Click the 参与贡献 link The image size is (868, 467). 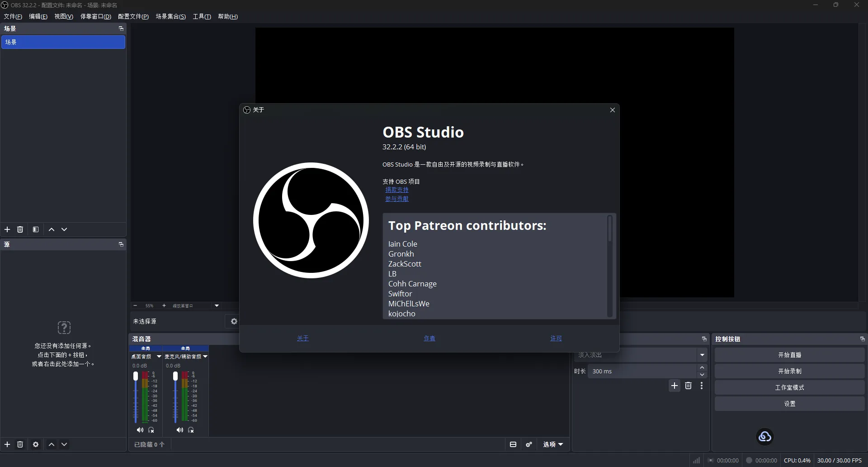(x=397, y=199)
